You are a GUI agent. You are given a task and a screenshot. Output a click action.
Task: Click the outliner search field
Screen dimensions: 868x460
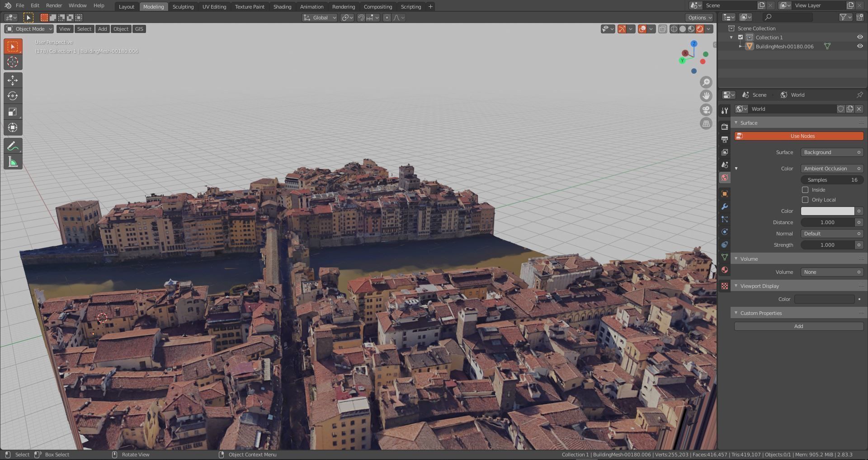pos(788,17)
